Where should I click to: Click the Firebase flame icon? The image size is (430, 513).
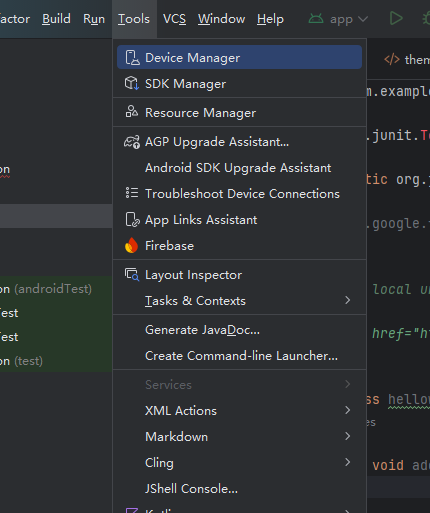point(131,245)
